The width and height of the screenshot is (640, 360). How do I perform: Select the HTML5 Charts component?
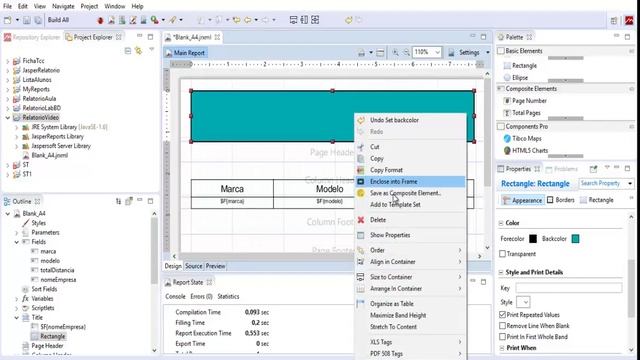526,151
